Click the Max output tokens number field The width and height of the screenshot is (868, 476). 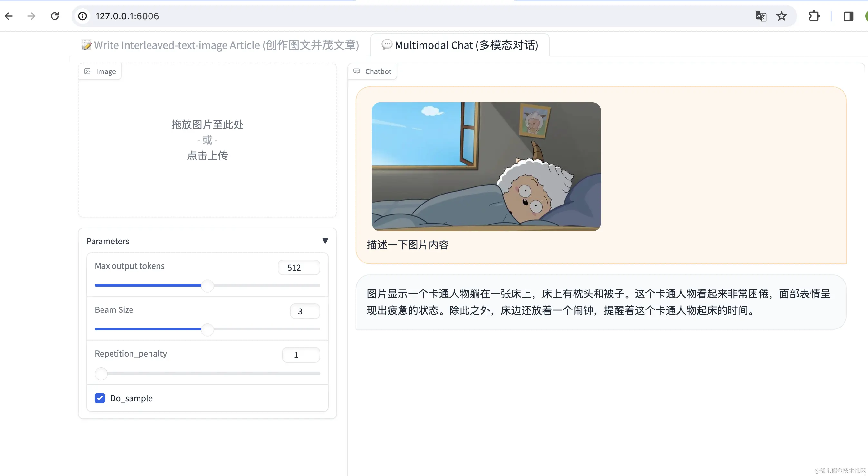[x=299, y=268]
